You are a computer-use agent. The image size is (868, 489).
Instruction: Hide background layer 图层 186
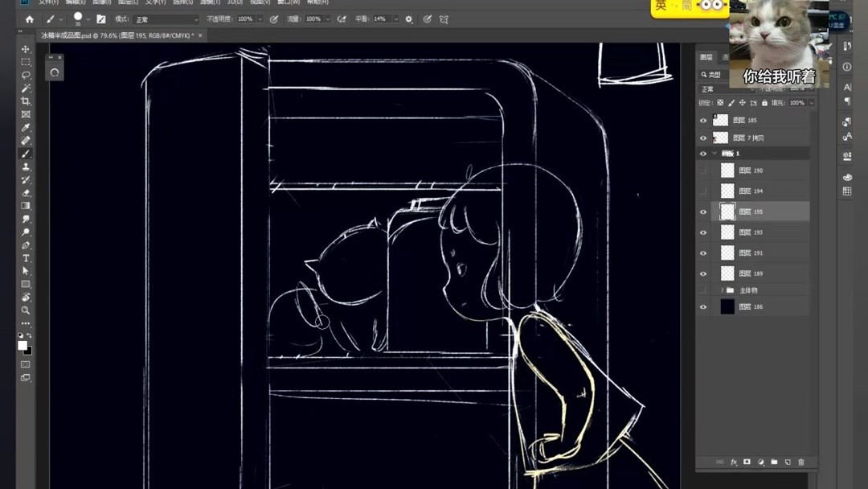tap(703, 306)
